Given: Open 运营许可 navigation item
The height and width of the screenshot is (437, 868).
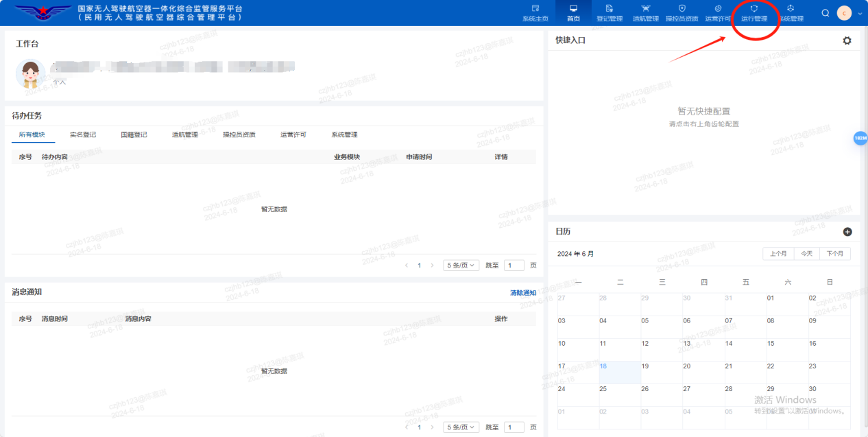Looking at the screenshot, I should click(x=718, y=13).
